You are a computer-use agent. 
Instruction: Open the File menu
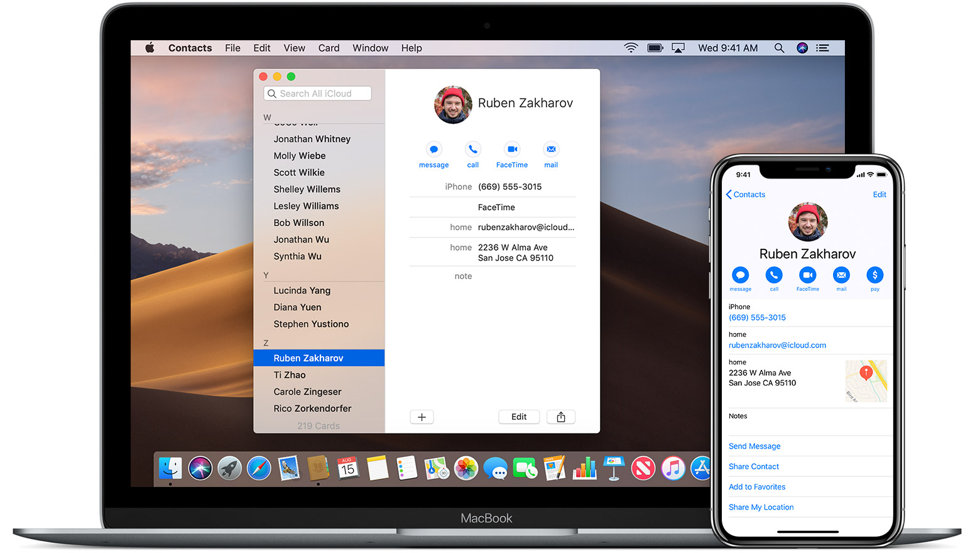pos(232,48)
